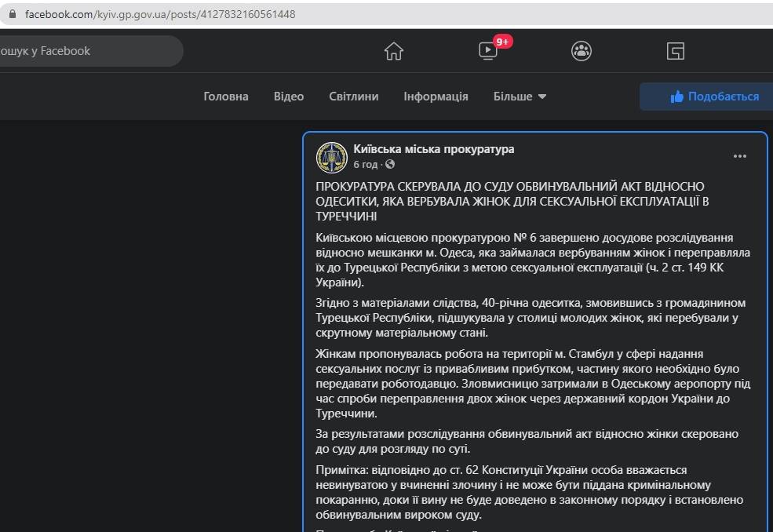Open the Watch video icon with 9+ badge
773x532 pixels.
488,51
